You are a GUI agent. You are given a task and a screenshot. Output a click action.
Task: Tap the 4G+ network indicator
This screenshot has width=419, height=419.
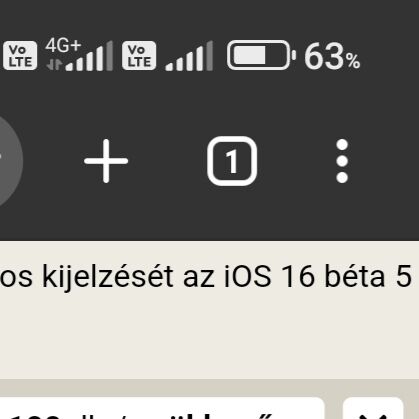coord(63,45)
